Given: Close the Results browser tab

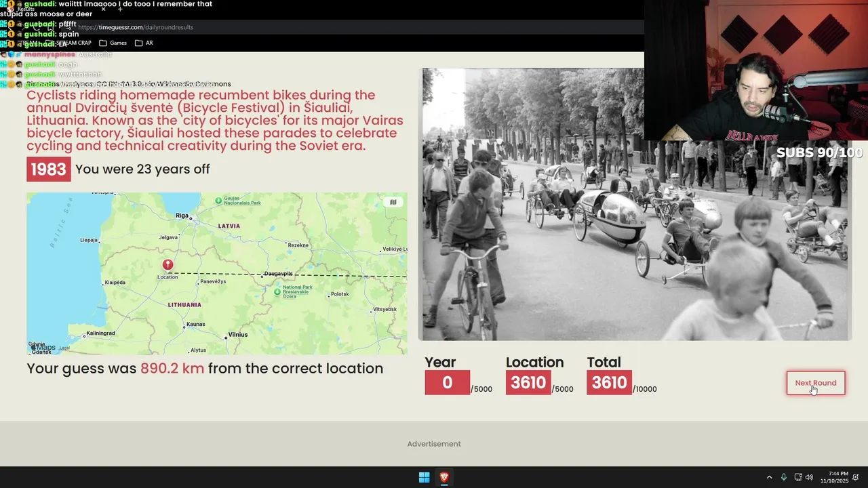Looking at the screenshot, I should (103, 9).
